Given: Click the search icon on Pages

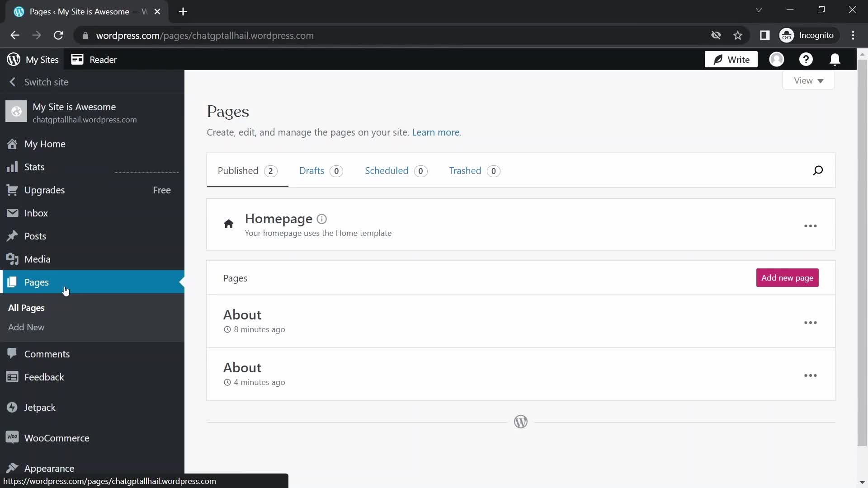Looking at the screenshot, I should (x=818, y=171).
